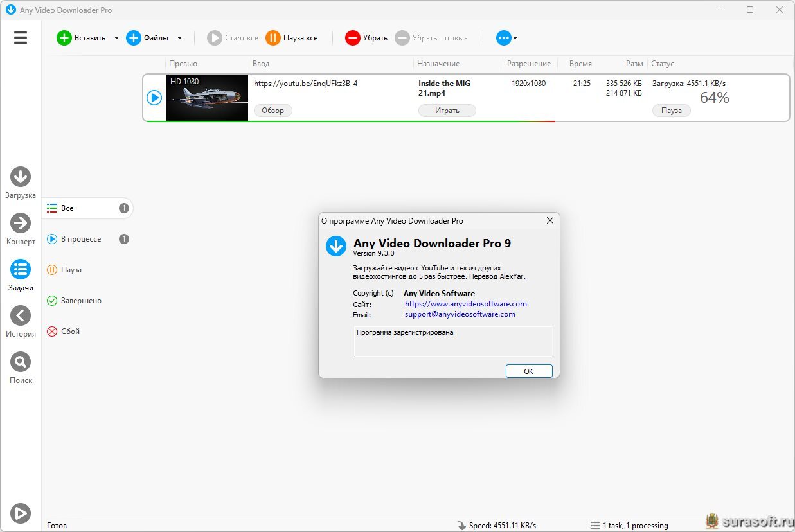Click the Загрузка: 4551.1 KB/s status text

[x=689, y=84]
